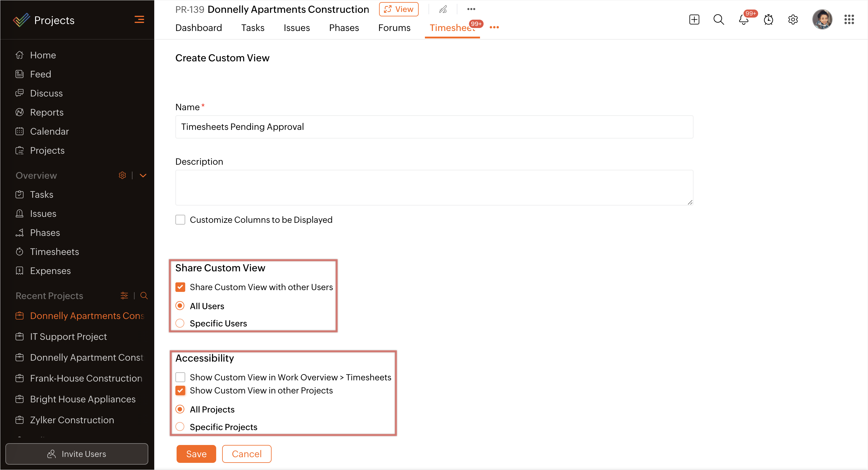The width and height of the screenshot is (868, 470).
Task: Open the apps grid launcher icon
Action: (849, 20)
